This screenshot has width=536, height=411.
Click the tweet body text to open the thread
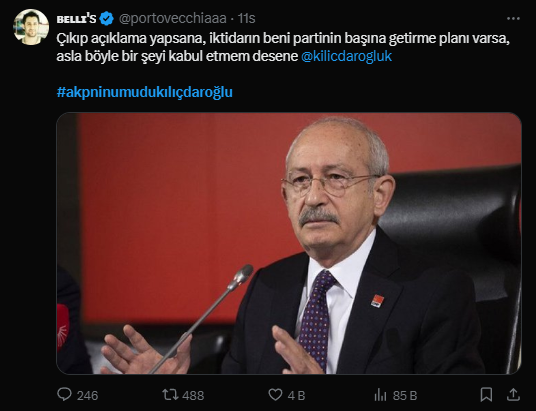point(283,48)
